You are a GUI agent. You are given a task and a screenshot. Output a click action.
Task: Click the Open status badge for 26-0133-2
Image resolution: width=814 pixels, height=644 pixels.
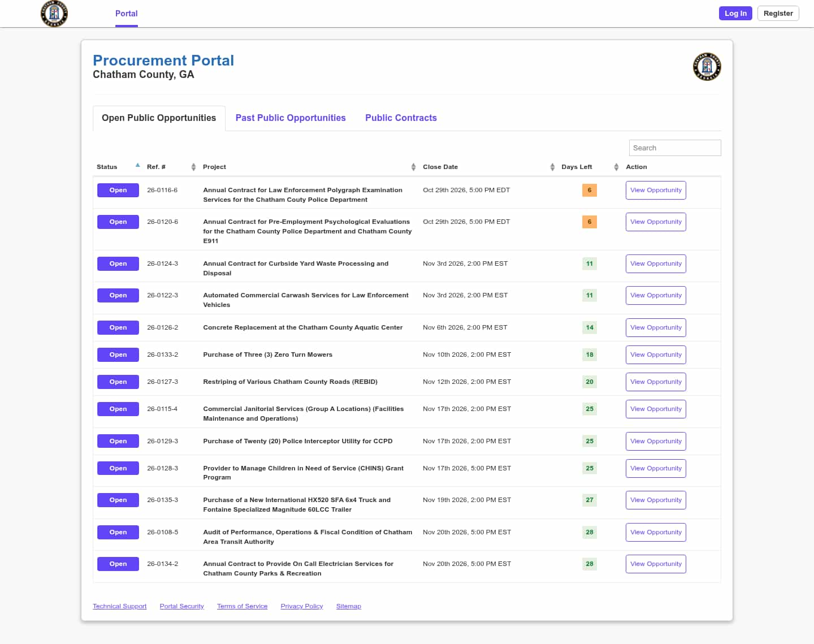(x=118, y=355)
